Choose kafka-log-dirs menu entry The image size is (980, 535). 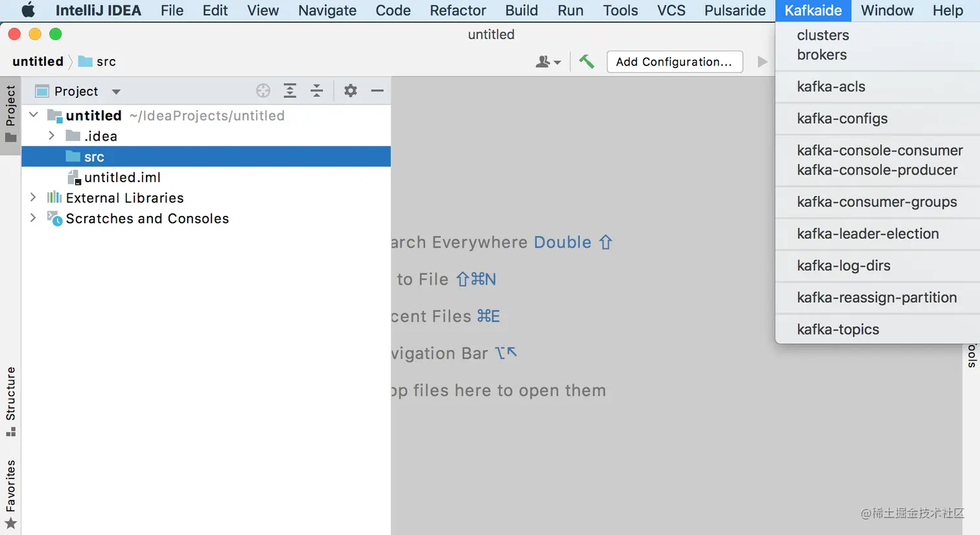tap(878, 265)
